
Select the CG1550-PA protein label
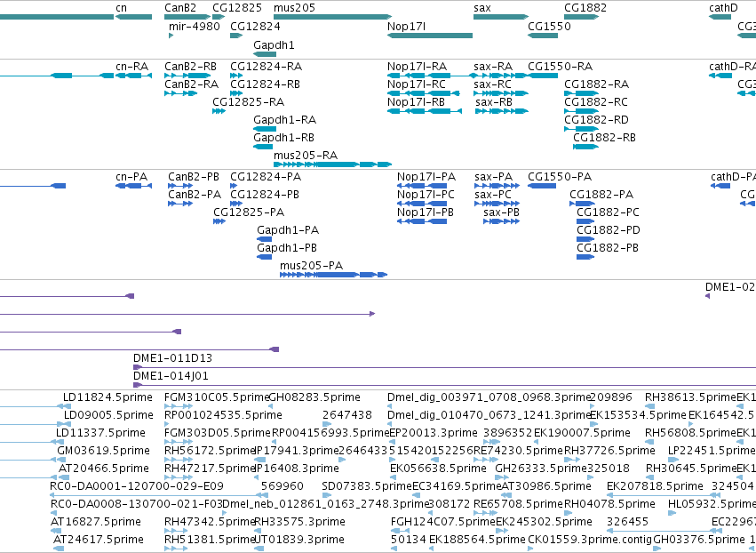click(560, 177)
